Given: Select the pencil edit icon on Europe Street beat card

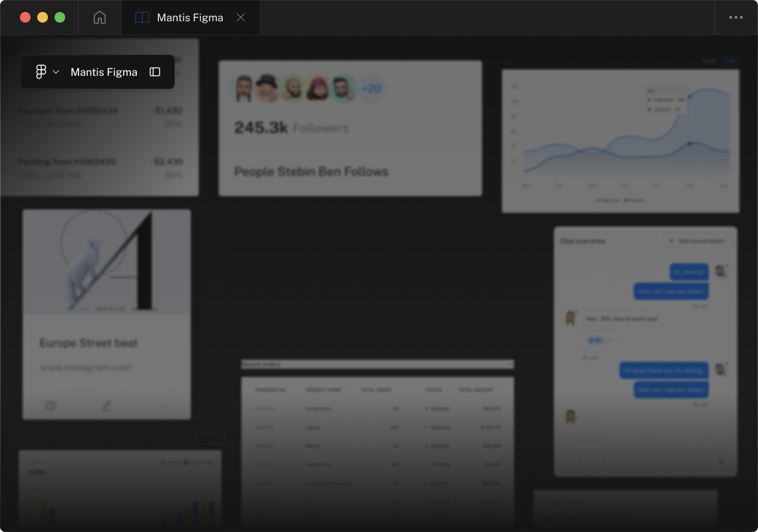Looking at the screenshot, I should [106, 406].
